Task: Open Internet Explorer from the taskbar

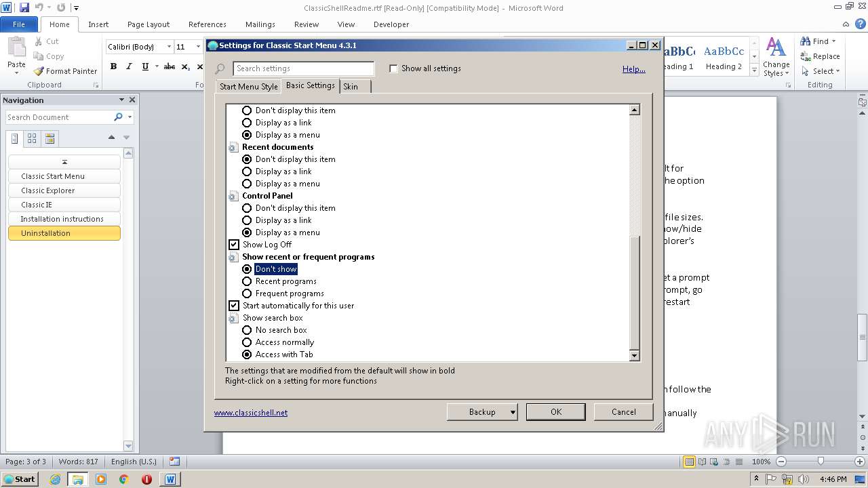Action: (x=55, y=479)
